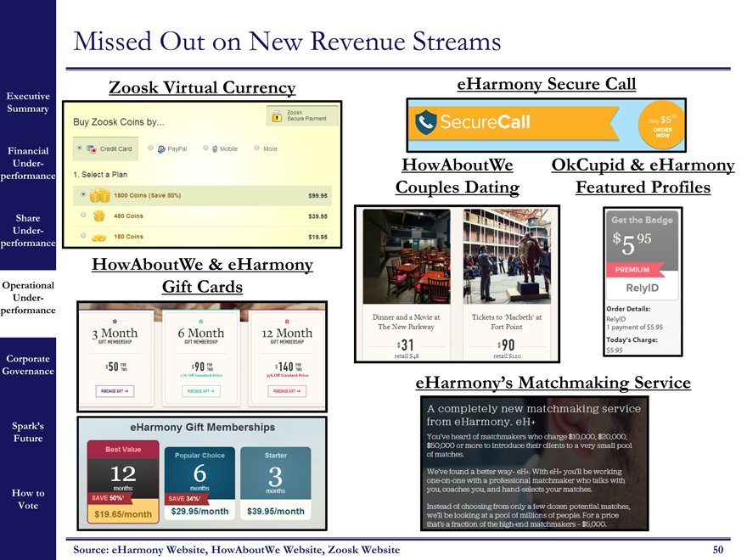Click the Today's Charge label
The width and height of the screenshot is (747, 560).
(632, 339)
